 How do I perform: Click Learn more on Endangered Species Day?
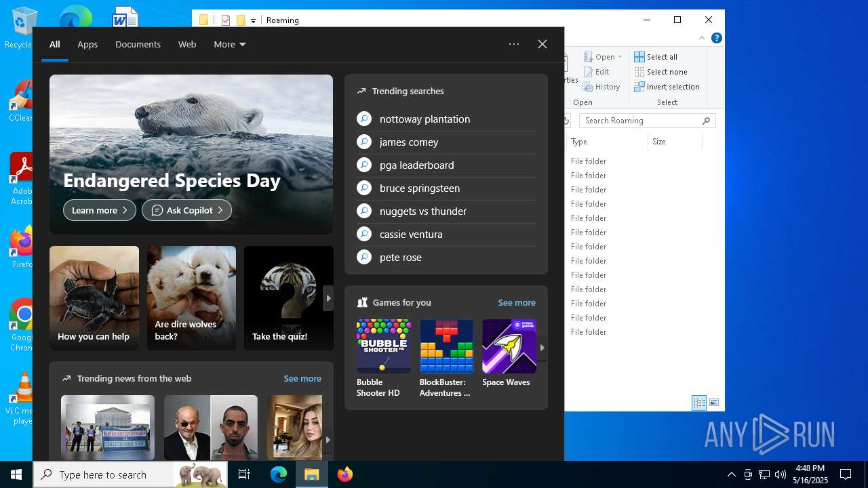(100, 210)
